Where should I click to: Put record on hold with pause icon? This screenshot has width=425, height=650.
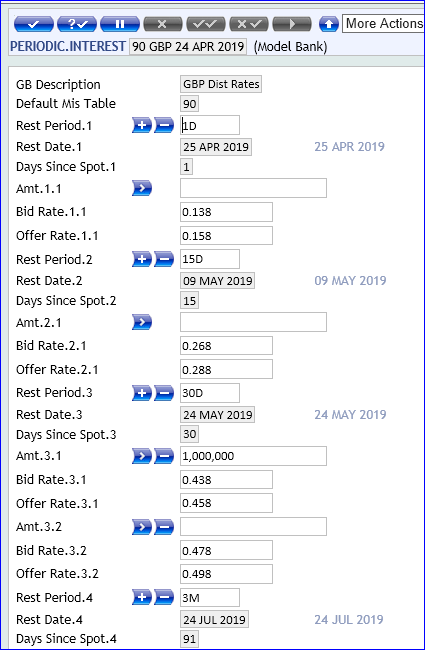(120, 24)
